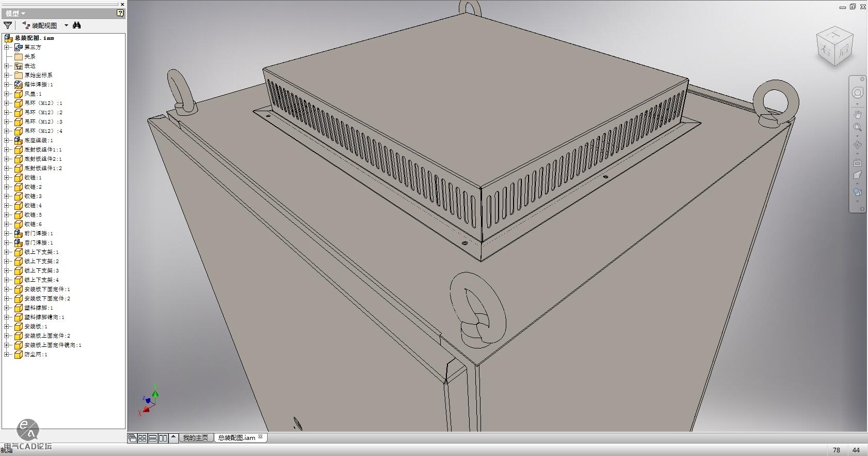Select 底座组装:1 in the model tree
Image resolution: width=868 pixels, height=456 pixels.
38,141
